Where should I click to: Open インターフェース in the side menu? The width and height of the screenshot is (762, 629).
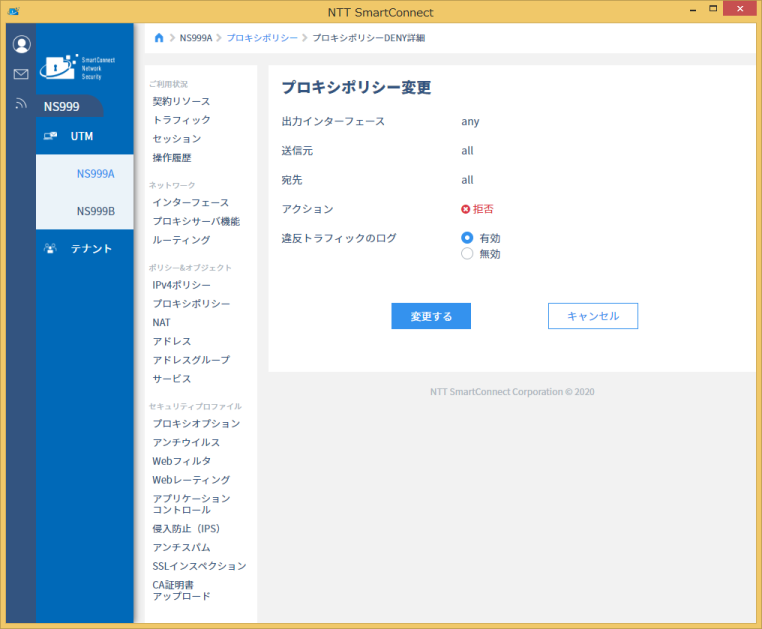(x=190, y=202)
